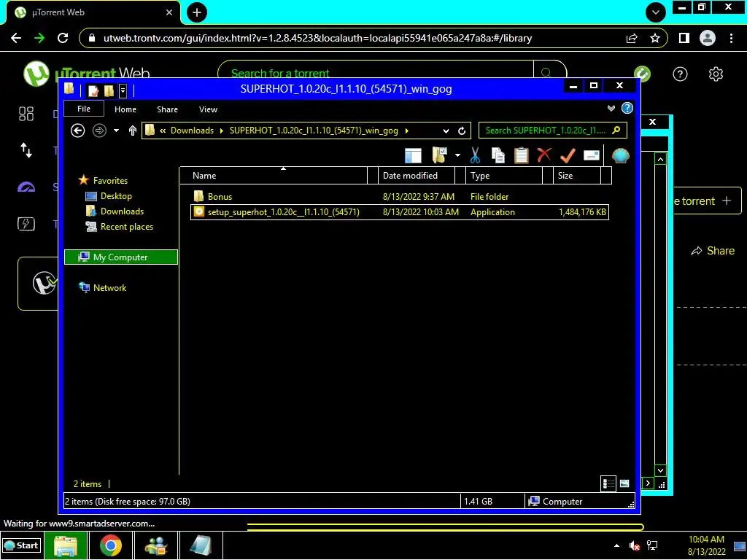Image resolution: width=747 pixels, height=560 pixels.
Task: Go up one folder level
Action: (133, 131)
